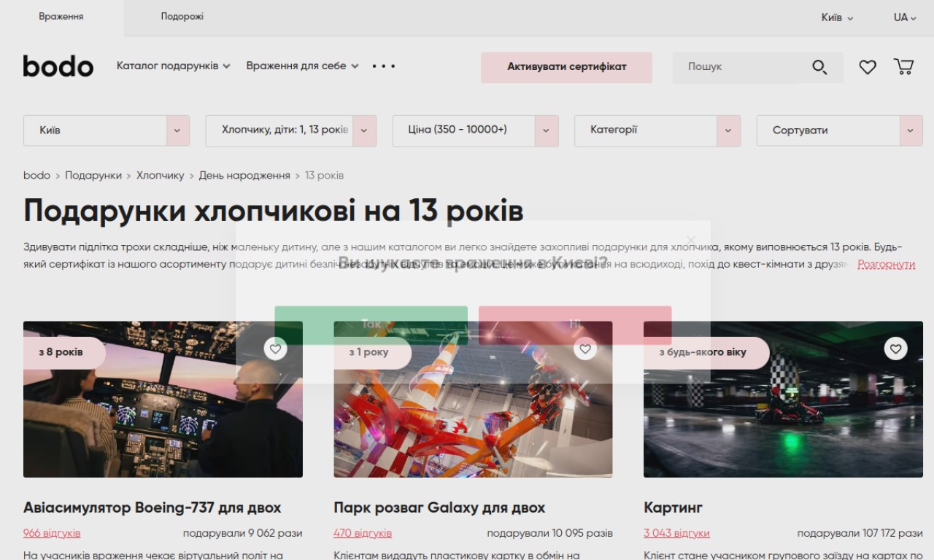Expand Враження для себе menu
Viewport: 934px width, 560px height.
click(x=303, y=66)
